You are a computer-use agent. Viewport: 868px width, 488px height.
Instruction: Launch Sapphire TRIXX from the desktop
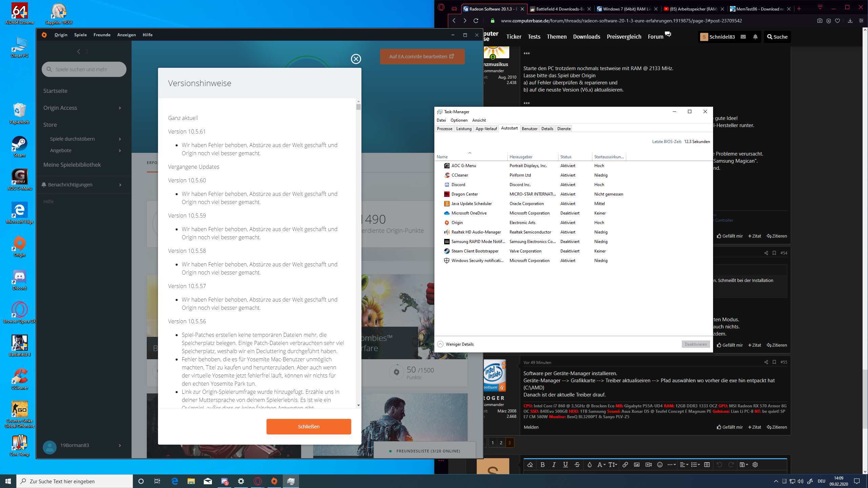pos(59,14)
